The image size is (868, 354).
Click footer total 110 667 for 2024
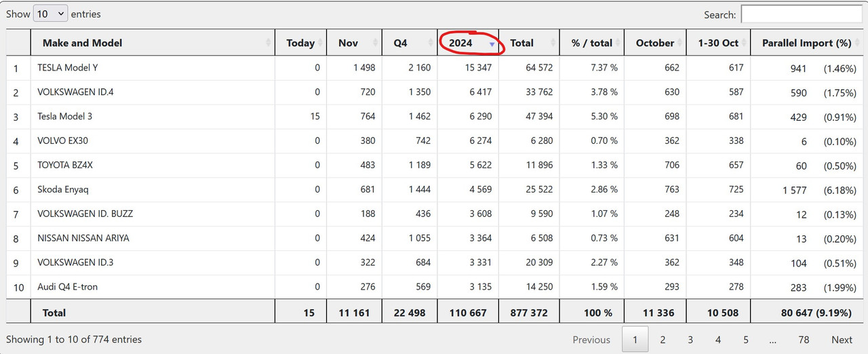(468, 313)
